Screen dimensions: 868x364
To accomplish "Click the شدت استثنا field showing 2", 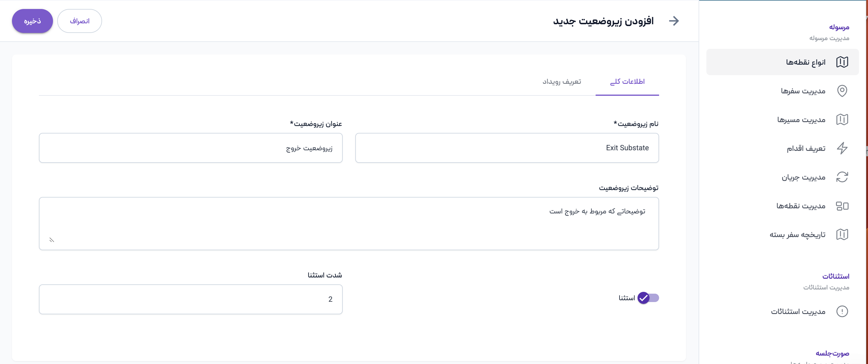I will click(x=191, y=299).
